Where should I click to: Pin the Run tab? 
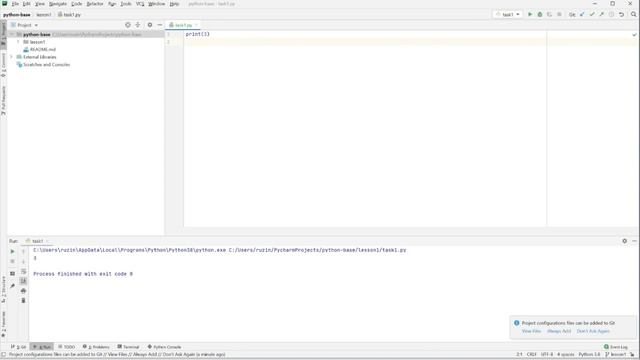click(12, 286)
